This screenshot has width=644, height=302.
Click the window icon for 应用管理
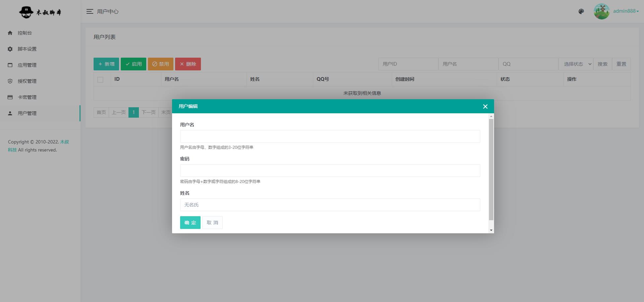[x=10, y=65]
